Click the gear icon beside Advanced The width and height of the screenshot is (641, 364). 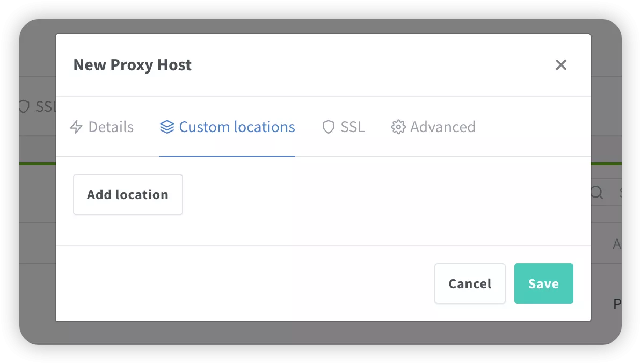(x=398, y=127)
